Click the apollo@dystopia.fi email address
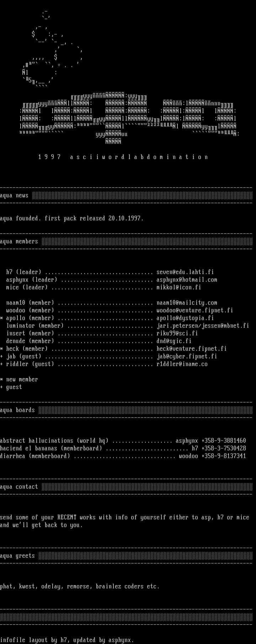Image resolution: width=256 pixels, height=644 pixels. pyautogui.click(x=185, y=318)
